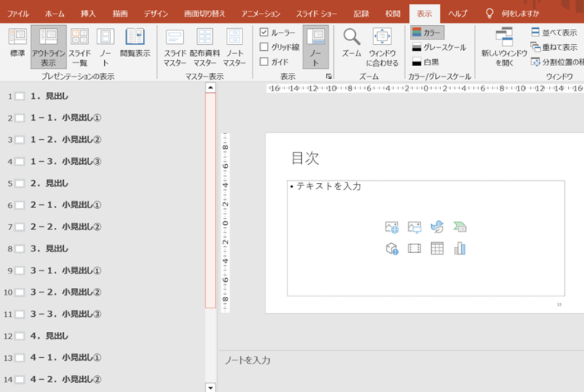
Task: Select outline text 1－3．小見出し③
Action: coord(66,161)
